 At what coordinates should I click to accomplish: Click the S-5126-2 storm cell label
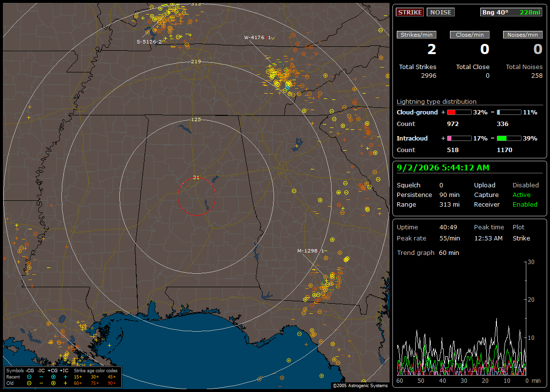pos(149,42)
